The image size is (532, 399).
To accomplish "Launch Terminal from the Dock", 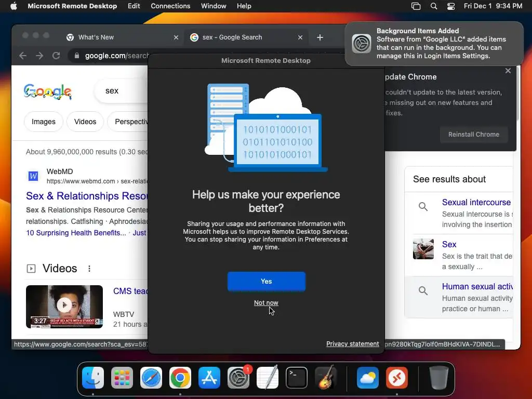I will [x=297, y=378].
